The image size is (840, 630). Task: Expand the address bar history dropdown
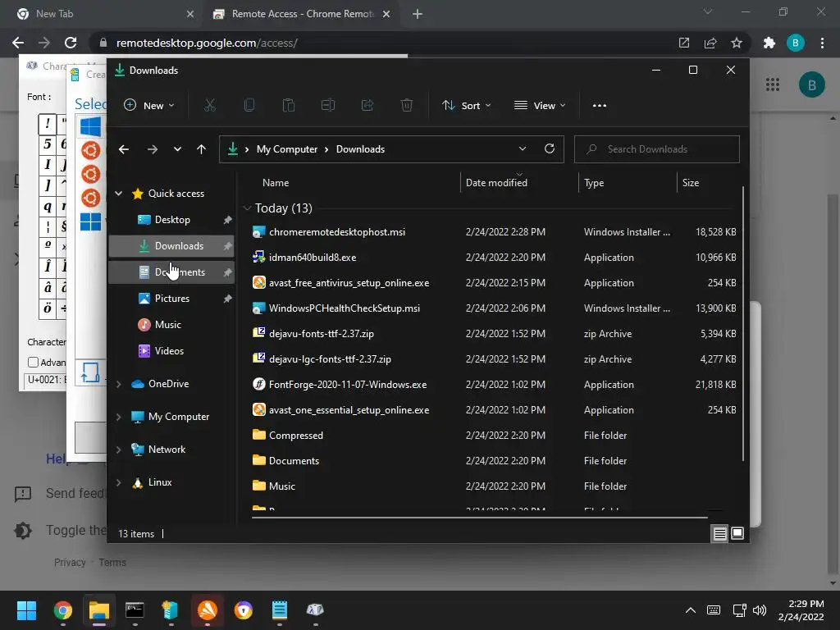click(x=523, y=149)
